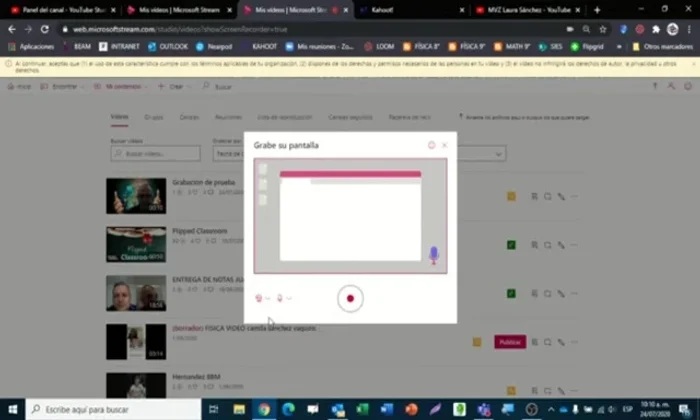
Task: Click green permission icon on 'Flipped Classroom'
Action: [511, 245]
